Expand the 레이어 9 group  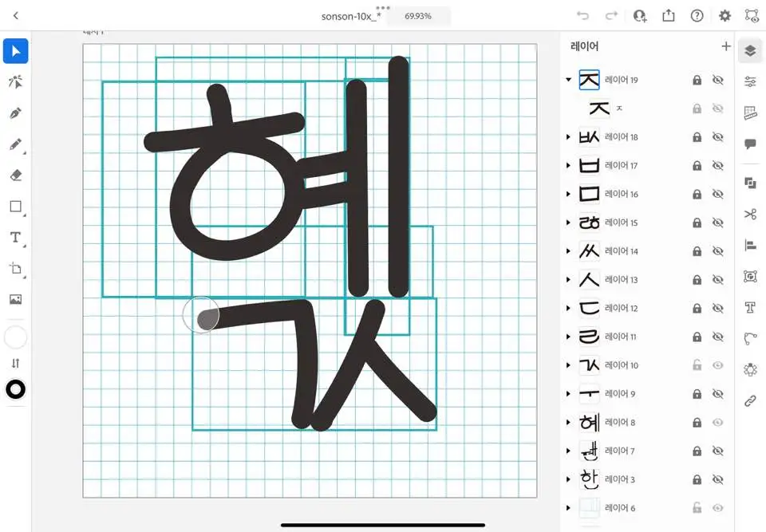point(568,394)
